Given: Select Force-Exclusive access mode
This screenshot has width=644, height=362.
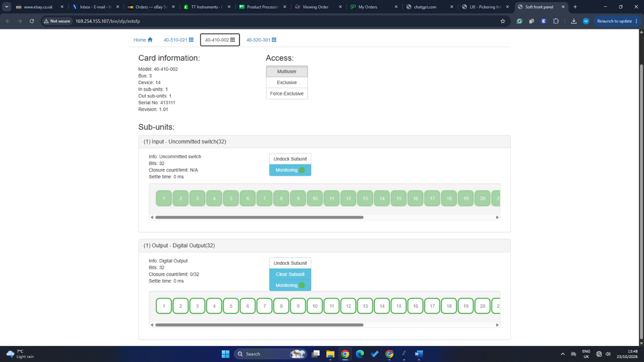Looking at the screenshot, I should 287,93.
